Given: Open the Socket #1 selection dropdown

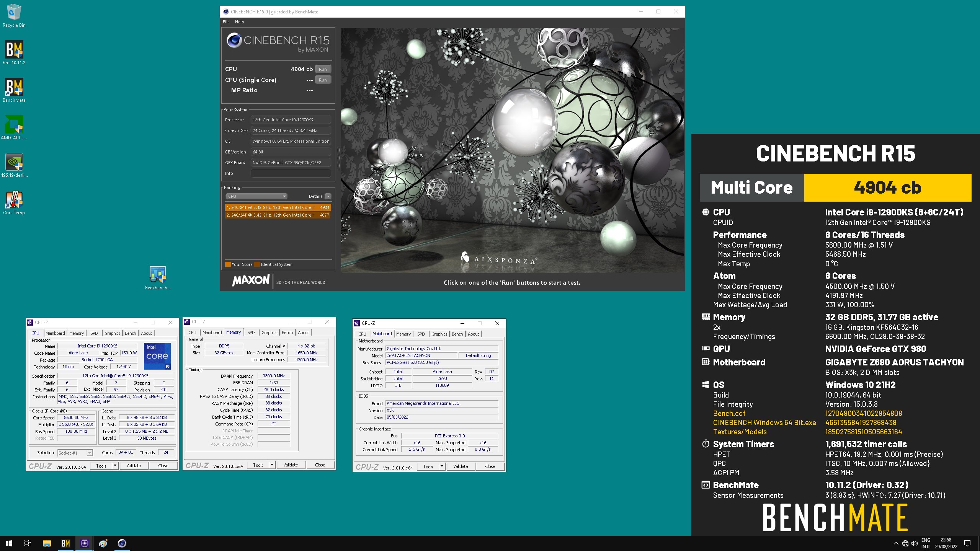Looking at the screenshot, I should coord(75,453).
